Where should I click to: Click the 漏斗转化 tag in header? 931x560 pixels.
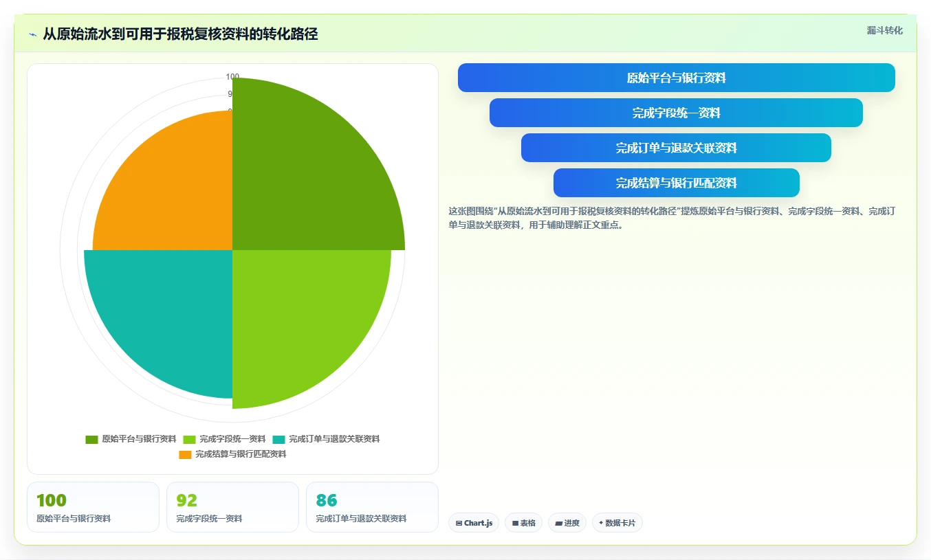(884, 30)
